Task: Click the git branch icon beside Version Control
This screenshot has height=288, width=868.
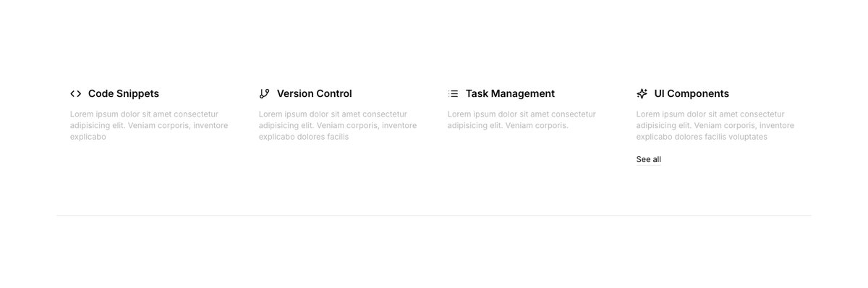Action: coord(264,93)
